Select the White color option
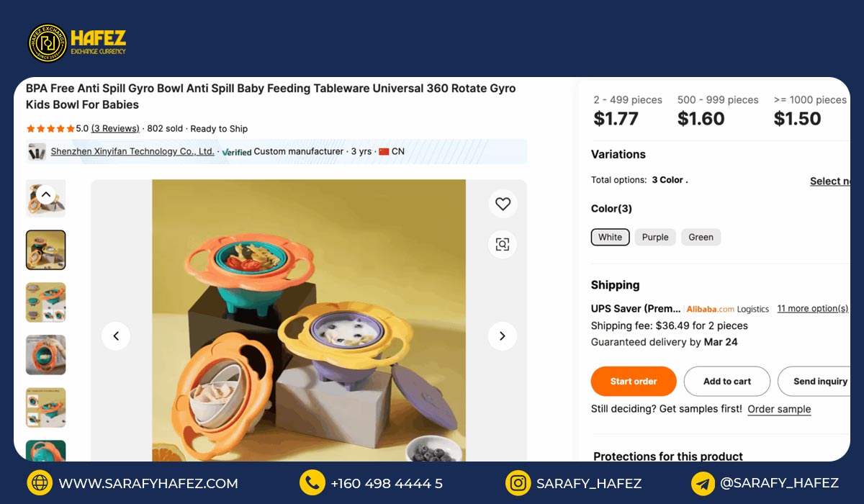Viewport: 864px width, 504px height. (610, 237)
